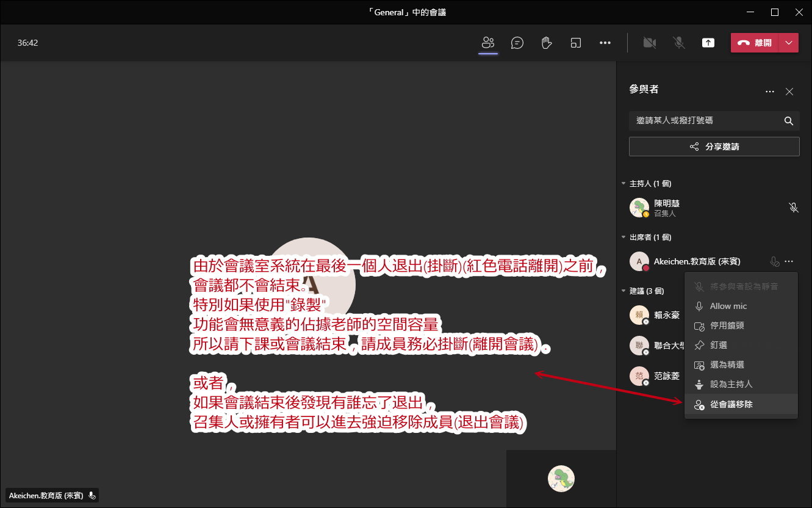Select Allow mic in context menu
812x508 pixels.
pos(728,306)
